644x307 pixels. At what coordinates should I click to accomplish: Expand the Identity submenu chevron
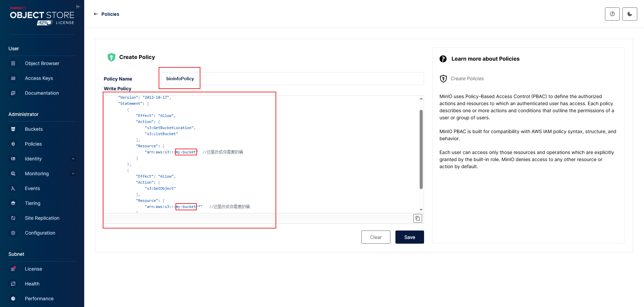click(73, 159)
